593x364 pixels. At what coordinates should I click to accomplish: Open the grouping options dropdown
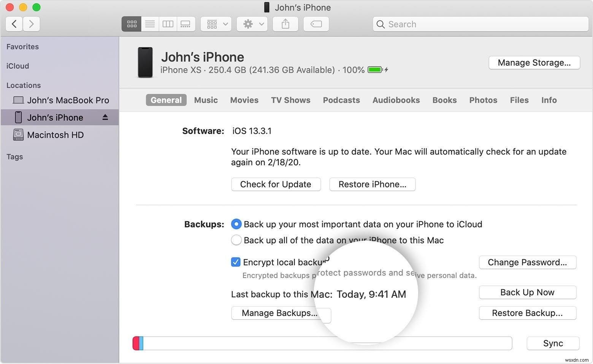click(216, 24)
